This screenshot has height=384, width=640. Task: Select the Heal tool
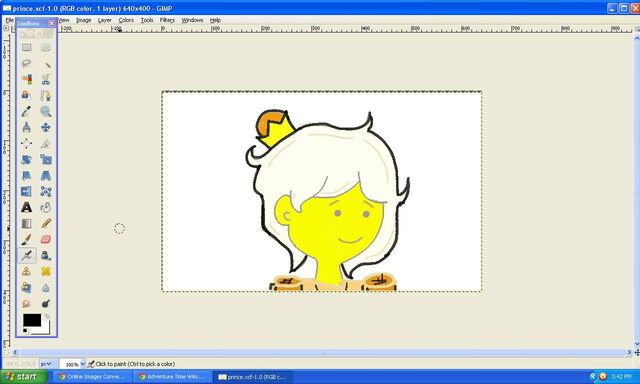tap(46, 271)
